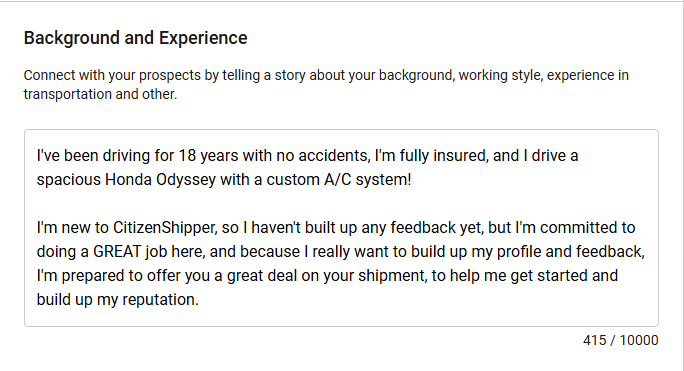Click on 'transportation and other.' description line
This screenshot has width=684, height=371.
[100, 94]
